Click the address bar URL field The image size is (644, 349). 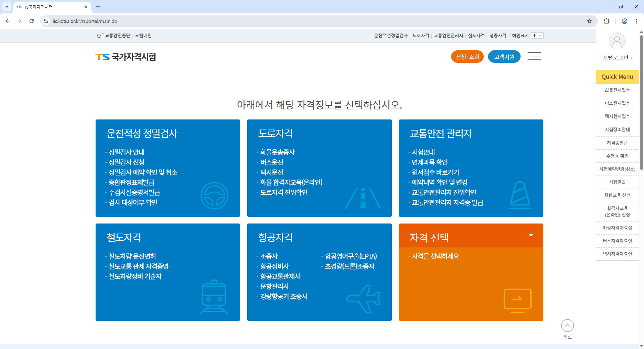click(319, 21)
